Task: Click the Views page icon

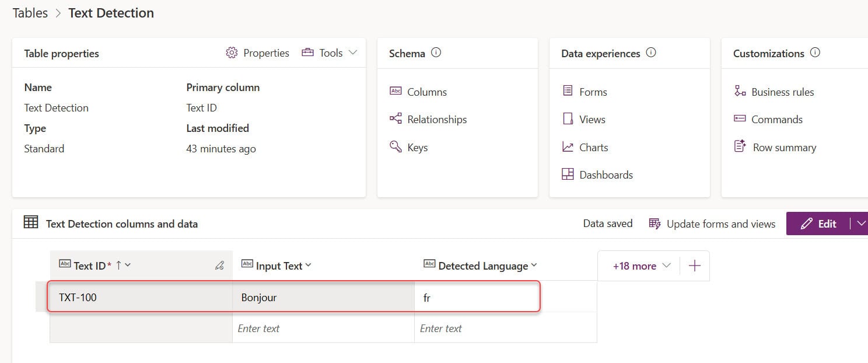Action: pyautogui.click(x=568, y=118)
